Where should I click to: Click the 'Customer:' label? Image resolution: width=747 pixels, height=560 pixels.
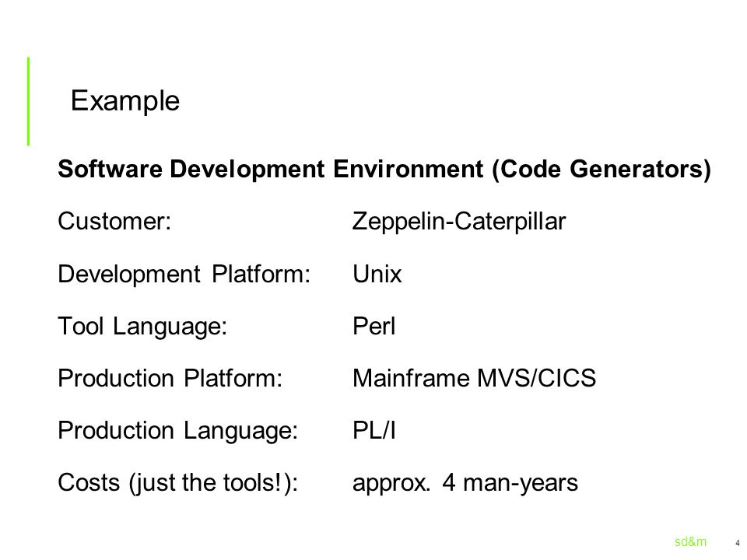pyautogui.click(x=114, y=222)
